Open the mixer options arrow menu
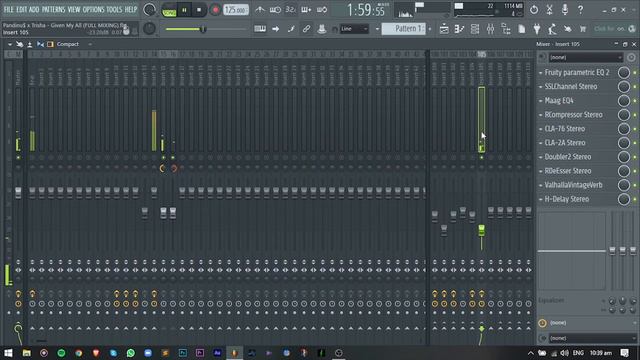Viewport: 640px width, 360px height. pos(10,44)
